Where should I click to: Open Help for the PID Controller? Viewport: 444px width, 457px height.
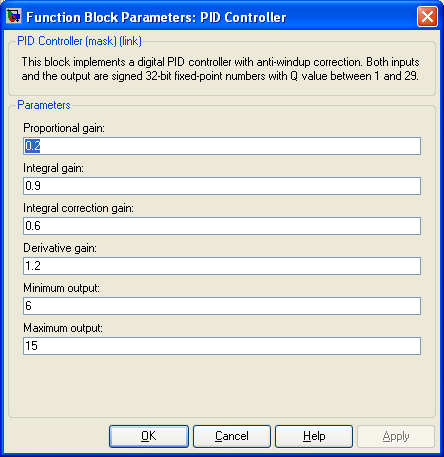pyautogui.click(x=314, y=436)
